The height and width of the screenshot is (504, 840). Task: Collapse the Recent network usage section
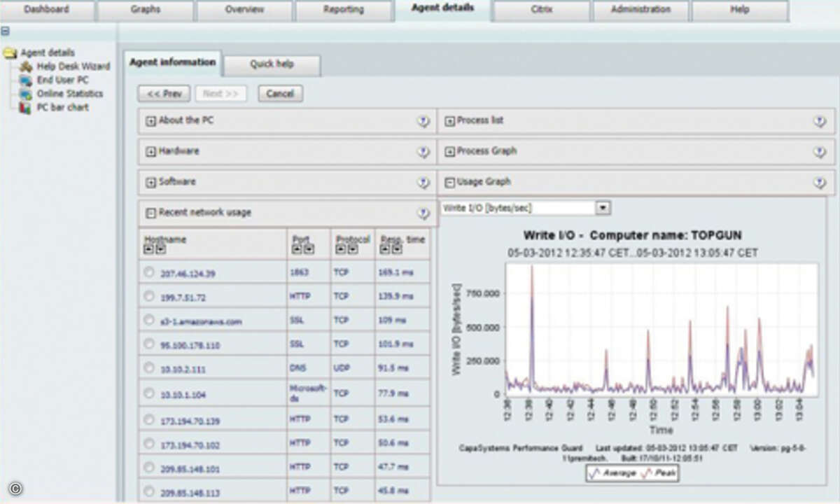[x=150, y=213]
